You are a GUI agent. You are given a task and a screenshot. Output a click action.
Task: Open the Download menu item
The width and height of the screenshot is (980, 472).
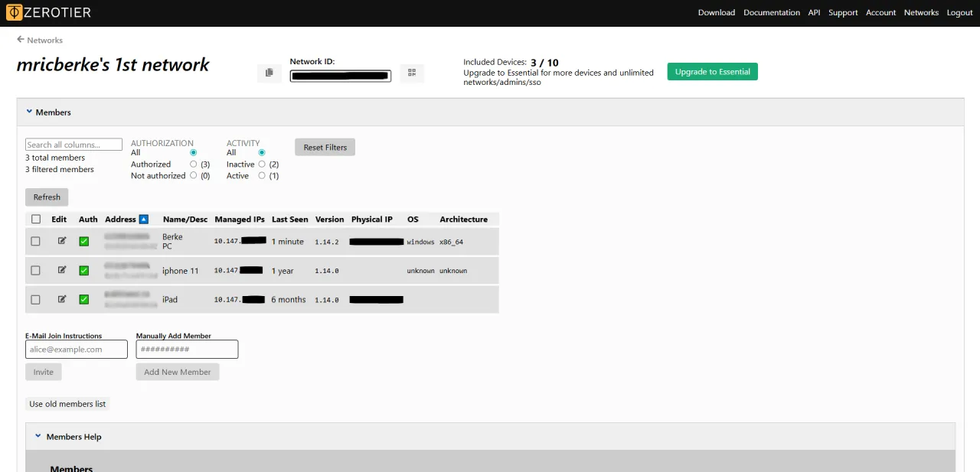click(x=717, y=13)
